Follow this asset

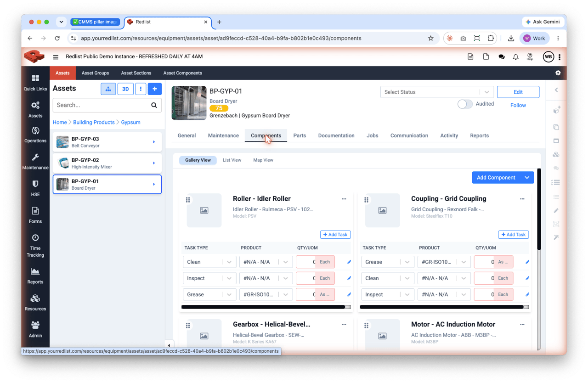(518, 105)
